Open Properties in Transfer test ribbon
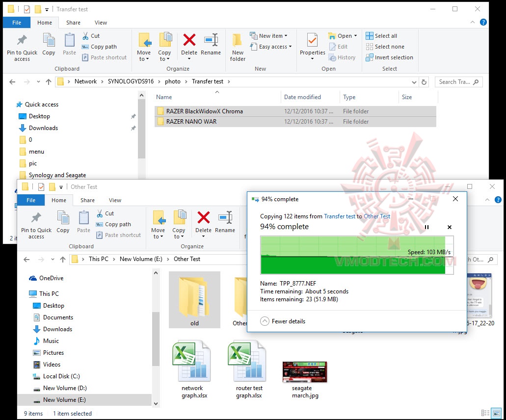 (312, 47)
